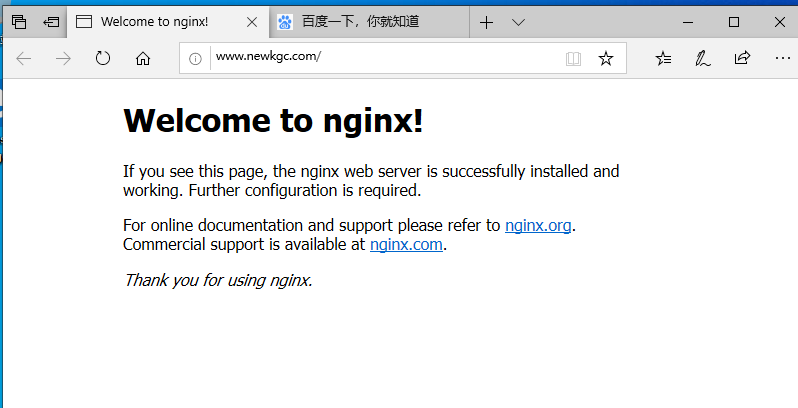The width and height of the screenshot is (798, 408).
Task: Open the nginx.org link
Action: 538,225
